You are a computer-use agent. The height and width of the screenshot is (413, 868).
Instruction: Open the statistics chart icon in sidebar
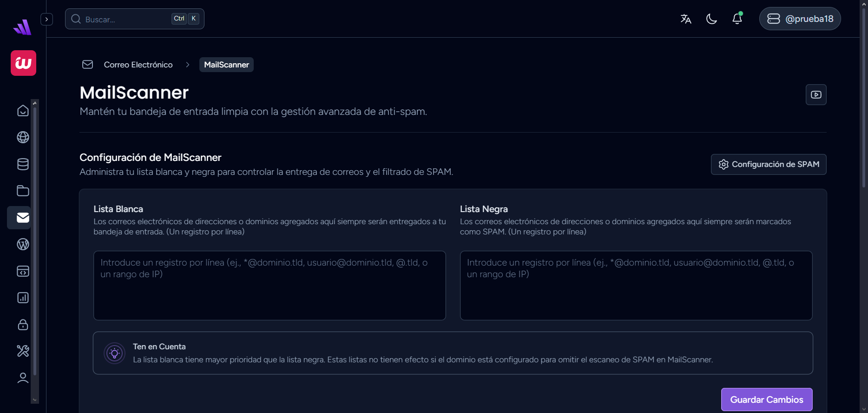[23, 298]
